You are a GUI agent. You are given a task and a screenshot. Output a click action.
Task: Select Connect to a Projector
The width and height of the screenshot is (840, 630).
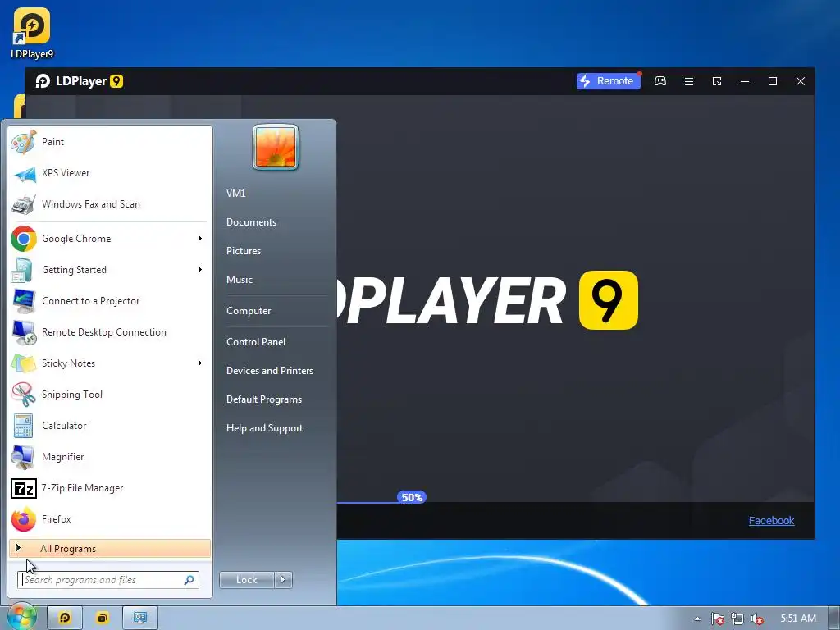(x=110, y=301)
